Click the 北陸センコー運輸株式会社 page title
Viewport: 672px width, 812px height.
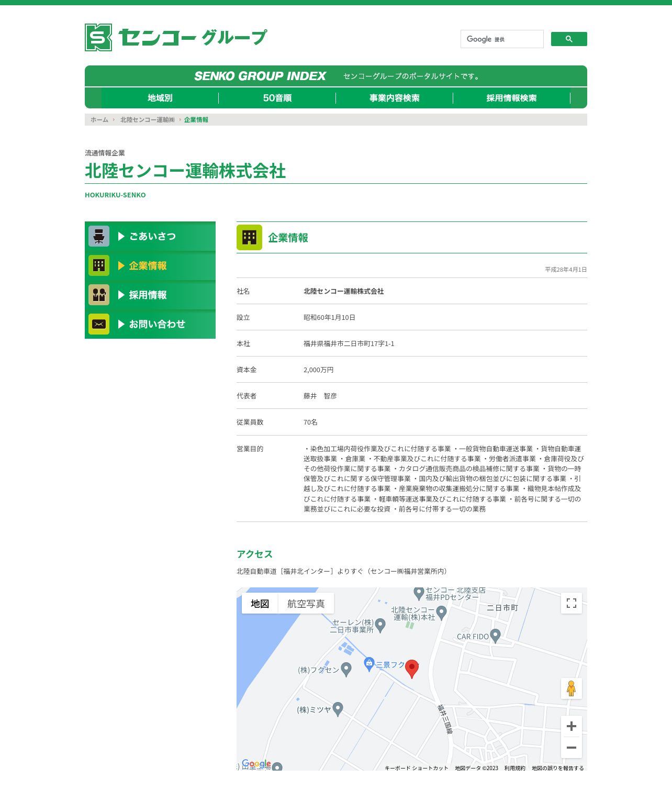(185, 171)
